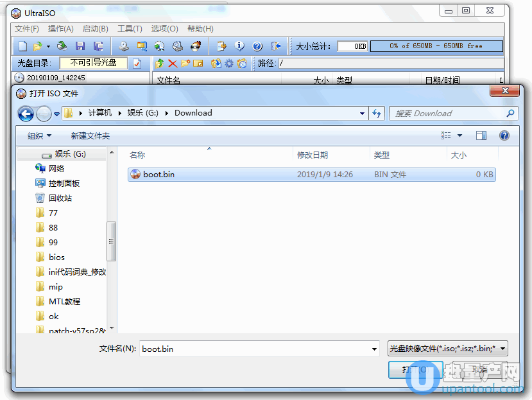Expand the Open icon dropdown arrow
The height and width of the screenshot is (400, 532).
pos(48,46)
